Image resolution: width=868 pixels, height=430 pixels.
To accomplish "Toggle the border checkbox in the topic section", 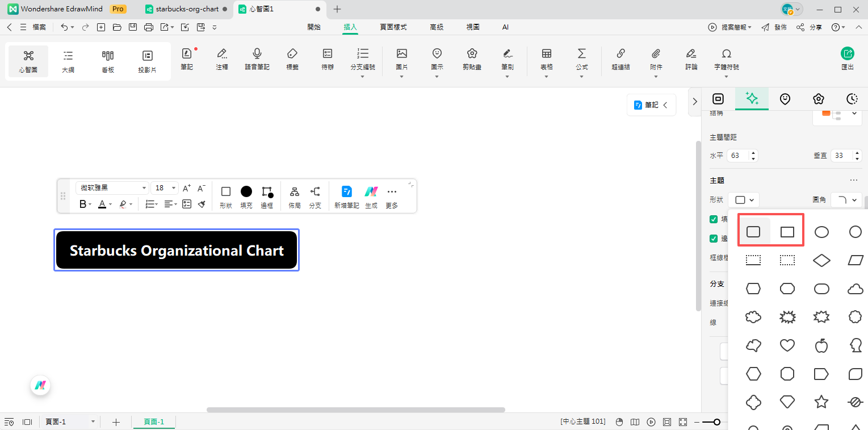I will click(714, 239).
